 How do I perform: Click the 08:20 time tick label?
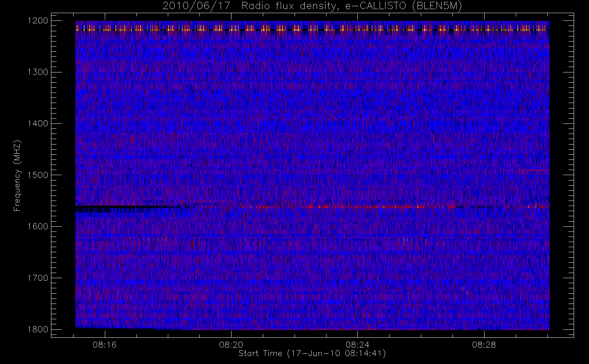231,345
